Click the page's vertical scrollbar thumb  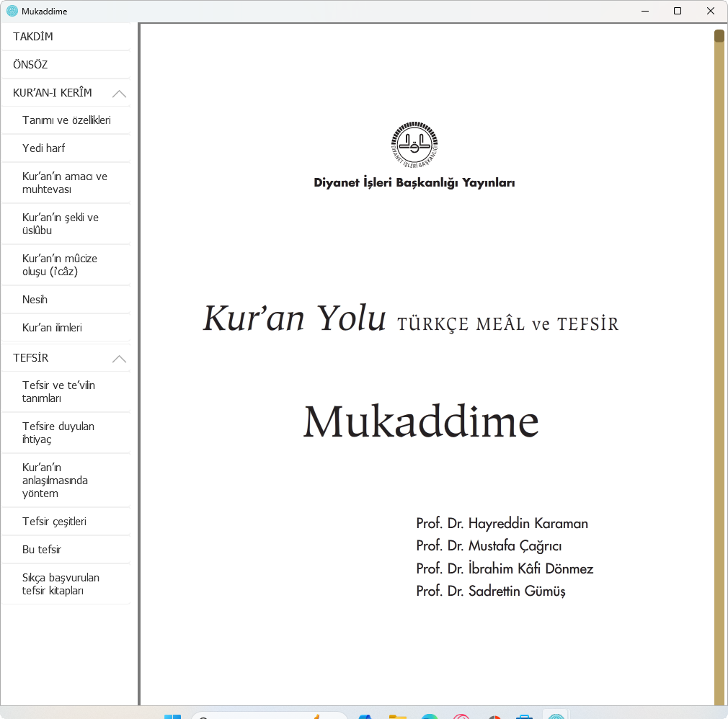(719, 36)
